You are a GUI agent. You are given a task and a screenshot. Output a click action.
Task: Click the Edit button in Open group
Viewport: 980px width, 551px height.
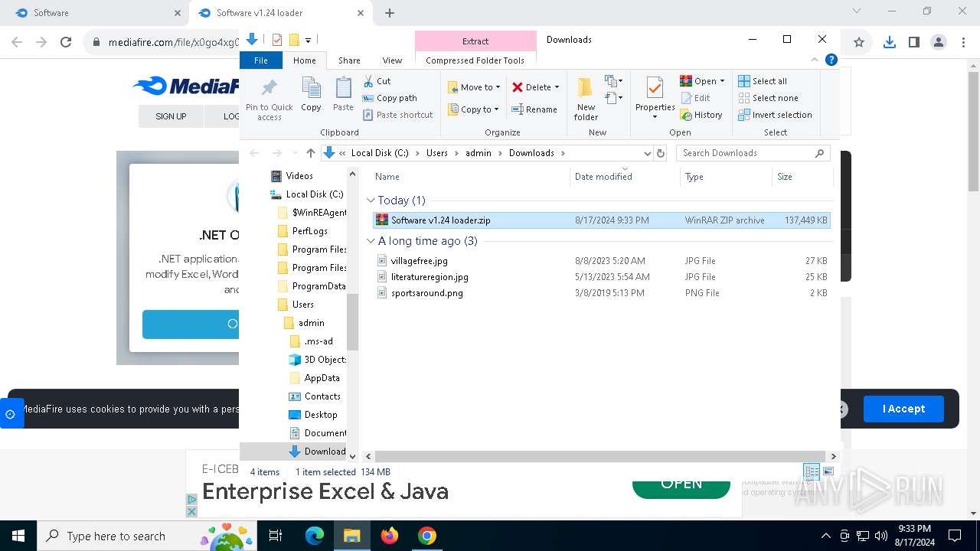694,98
